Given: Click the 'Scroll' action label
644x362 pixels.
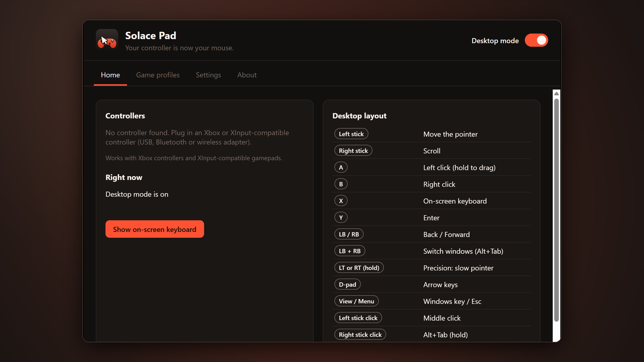Looking at the screenshot, I should tap(432, 151).
